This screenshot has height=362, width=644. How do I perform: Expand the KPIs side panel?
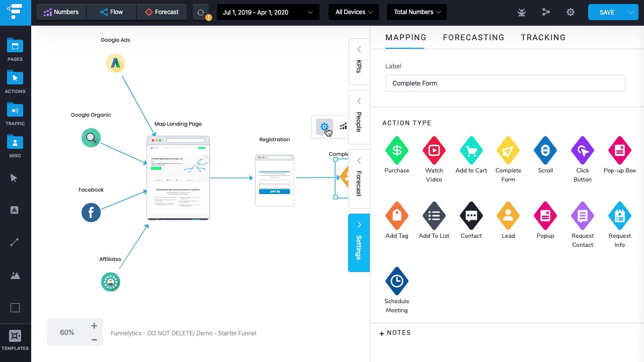[359, 61]
